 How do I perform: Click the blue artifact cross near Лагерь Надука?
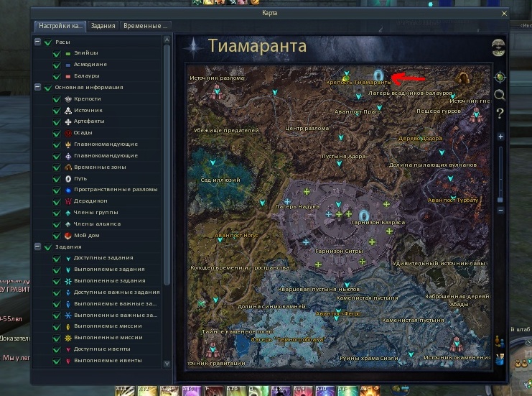point(287,201)
